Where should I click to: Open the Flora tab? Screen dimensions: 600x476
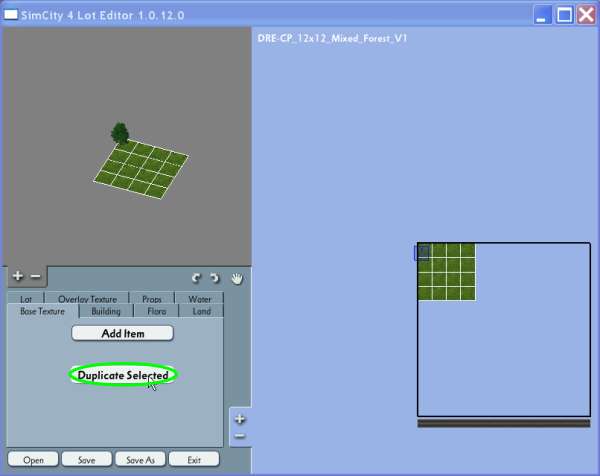157,311
